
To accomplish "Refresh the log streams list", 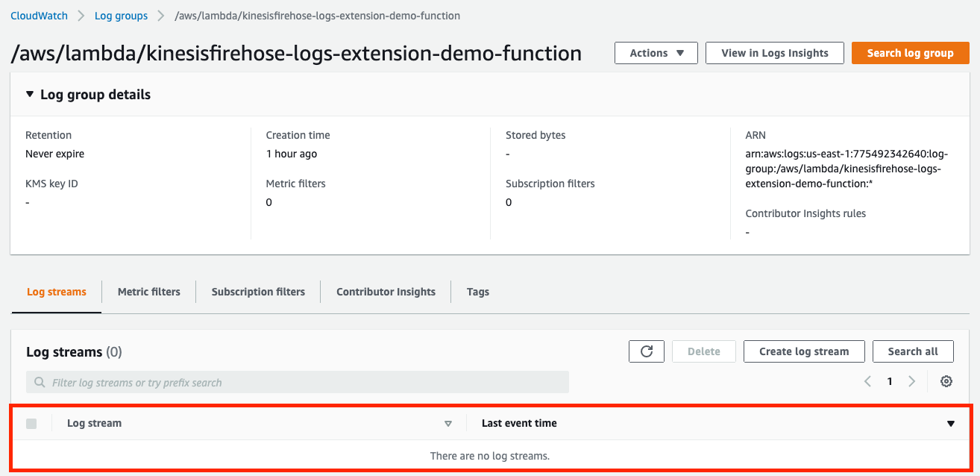I will (x=646, y=351).
